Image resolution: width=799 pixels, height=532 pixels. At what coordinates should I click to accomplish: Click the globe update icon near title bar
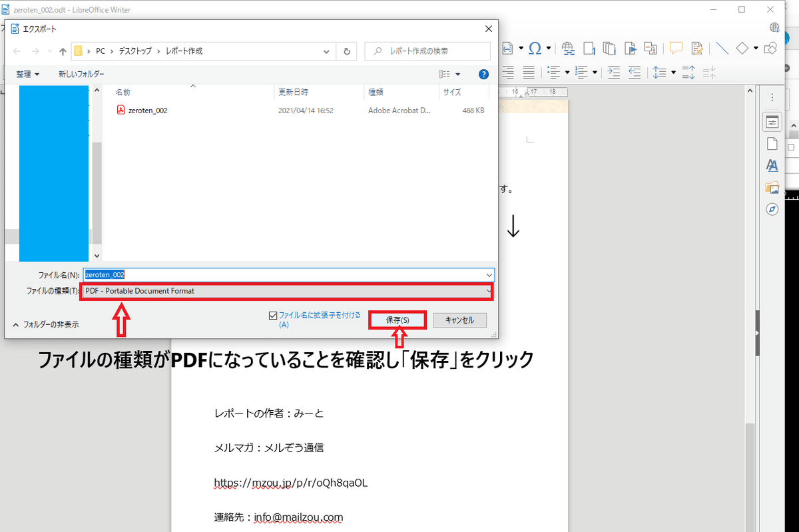tap(774, 27)
